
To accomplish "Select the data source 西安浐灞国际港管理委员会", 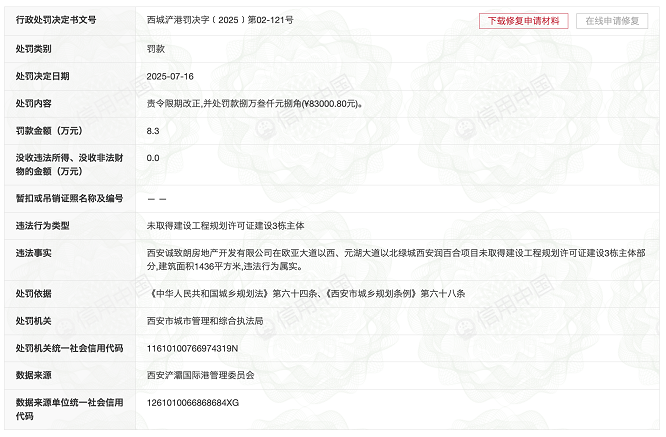I will coord(200,375).
